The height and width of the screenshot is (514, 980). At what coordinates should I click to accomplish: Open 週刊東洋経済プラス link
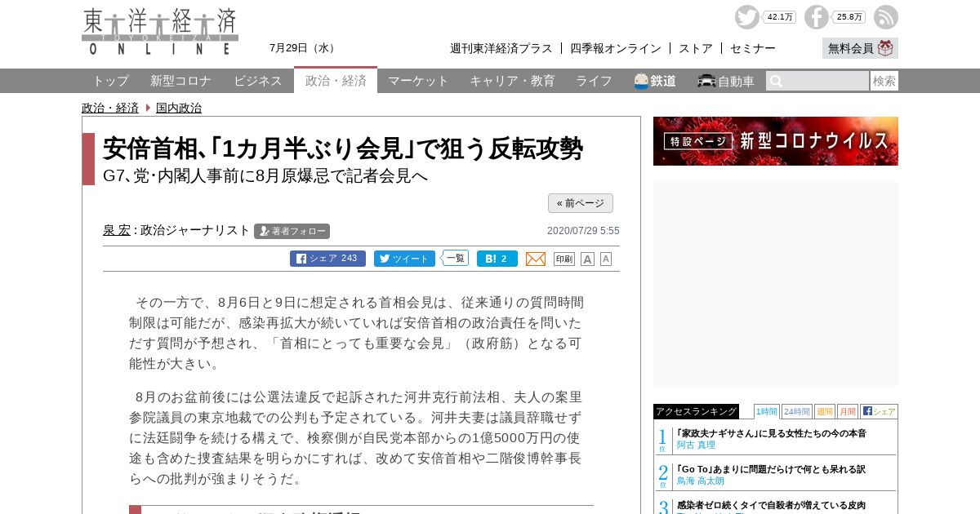click(501, 48)
